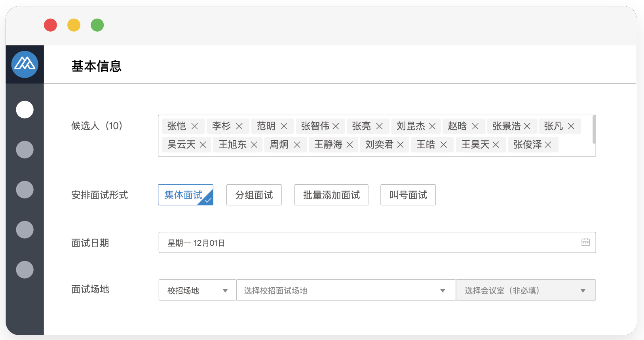This screenshot has height=340, width=644.
Task: Remove candidate 吴云天 tag
Action: click(203, 145)
